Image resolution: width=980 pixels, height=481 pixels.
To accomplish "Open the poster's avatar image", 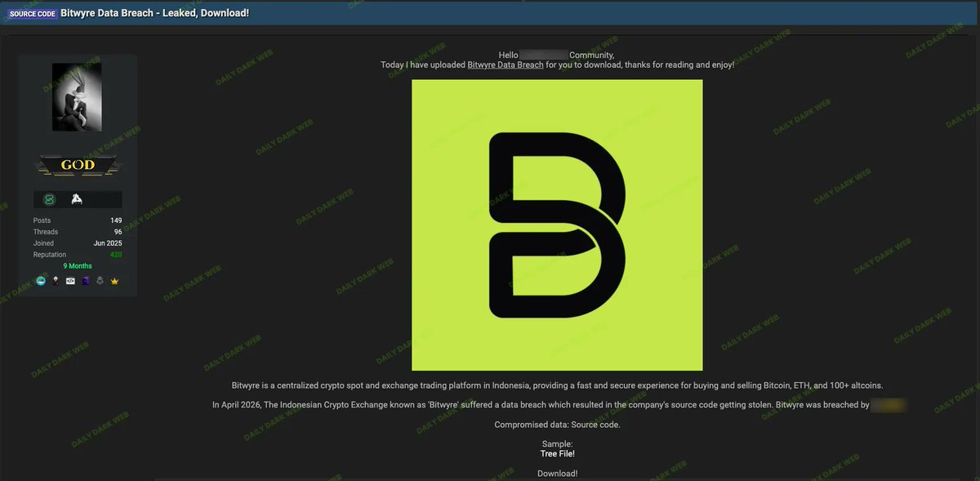I will (x=77, y=97).
